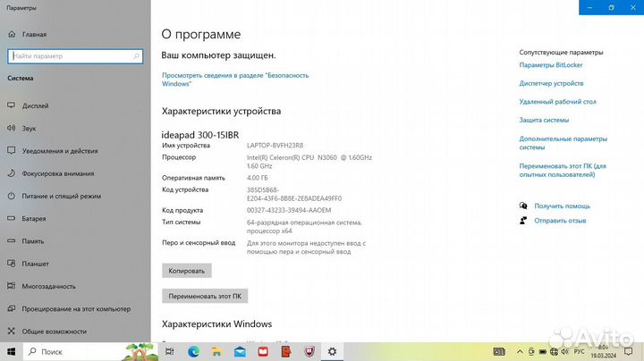Screen dimensions: 644x361
Task: Focus the Найти параметр search field
Action: coord(75,56)
